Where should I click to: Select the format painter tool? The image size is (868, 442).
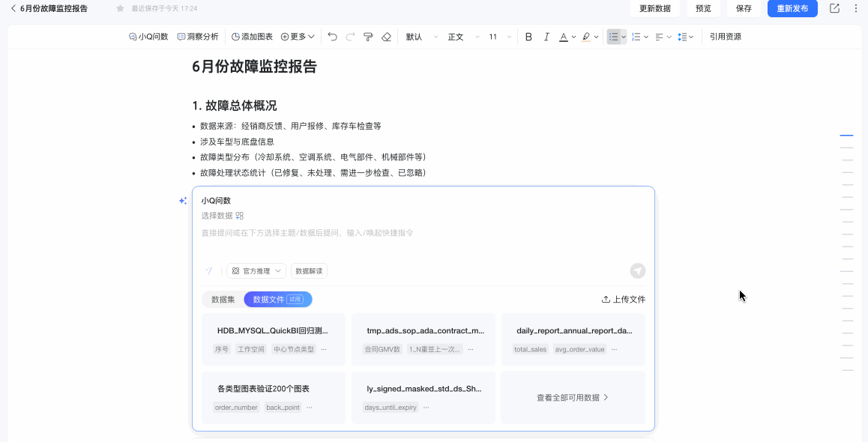pos(368,37)
